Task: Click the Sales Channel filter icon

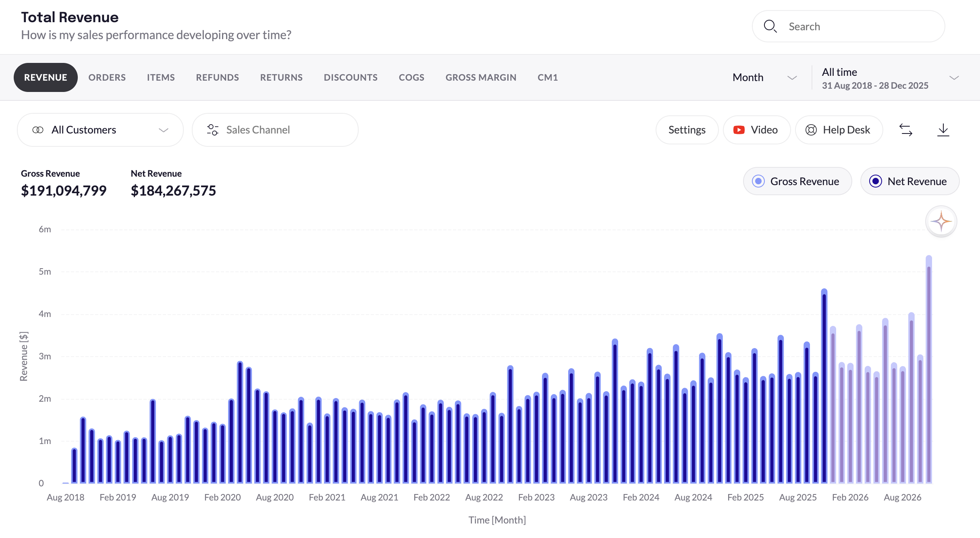Action: pyautogui.click(x=213, y=130)
